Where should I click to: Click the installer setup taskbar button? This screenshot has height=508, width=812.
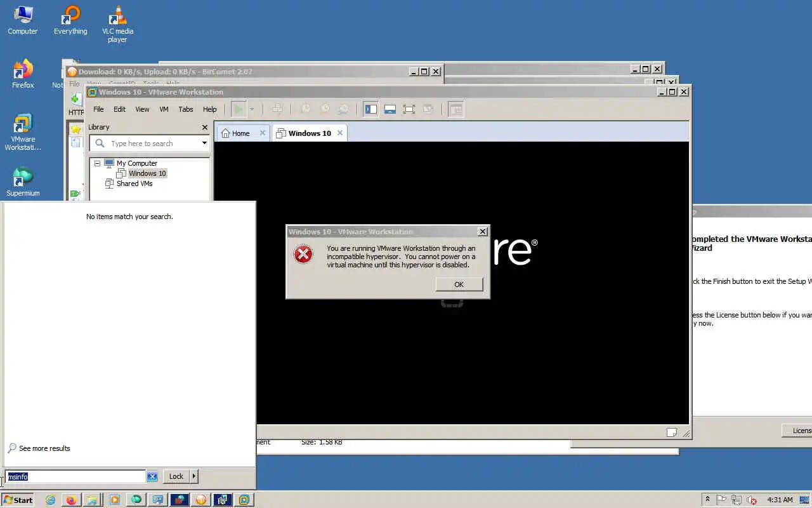222,500
